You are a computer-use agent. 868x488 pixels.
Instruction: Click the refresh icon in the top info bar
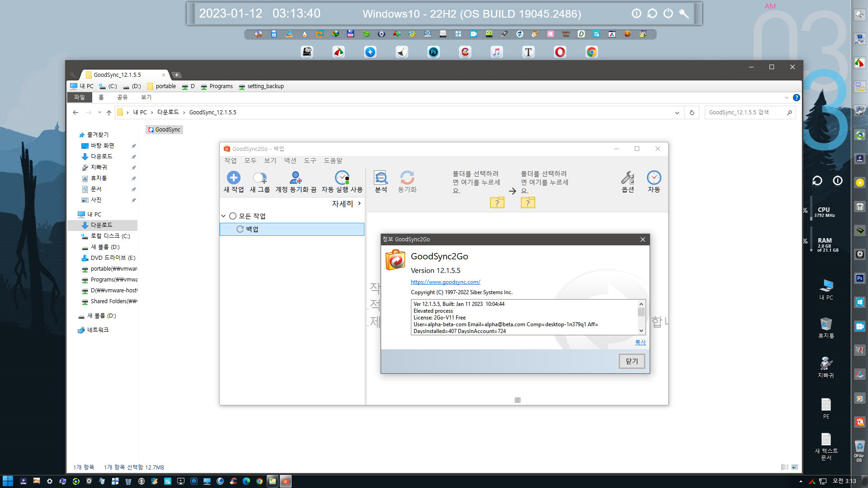652,14
